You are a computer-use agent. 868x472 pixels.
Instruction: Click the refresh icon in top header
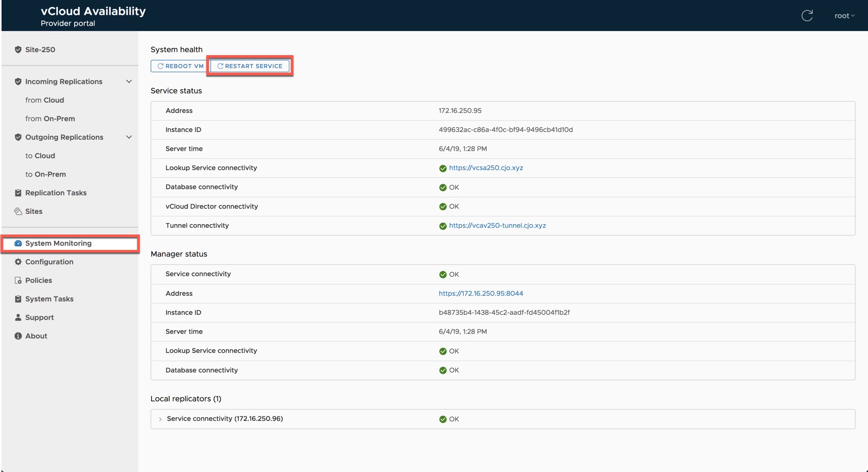click(x=807, y=16)
